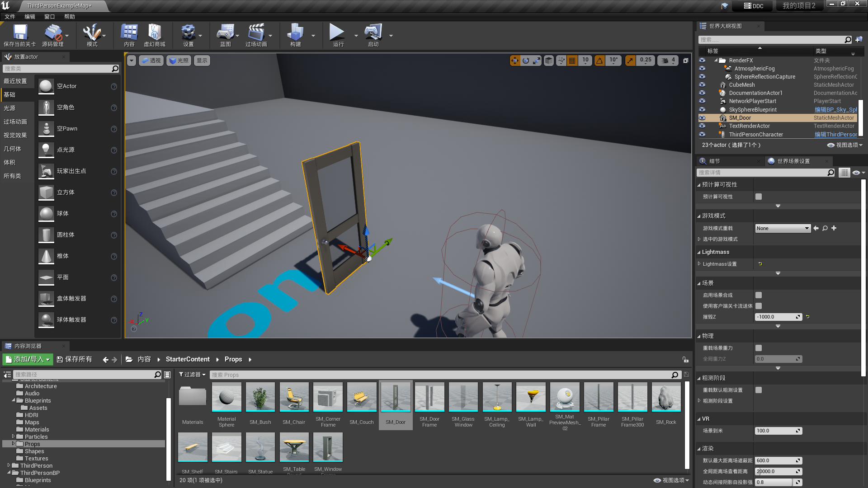Open the Blueprints (蓝图) toolbar icon

(225, 35)
